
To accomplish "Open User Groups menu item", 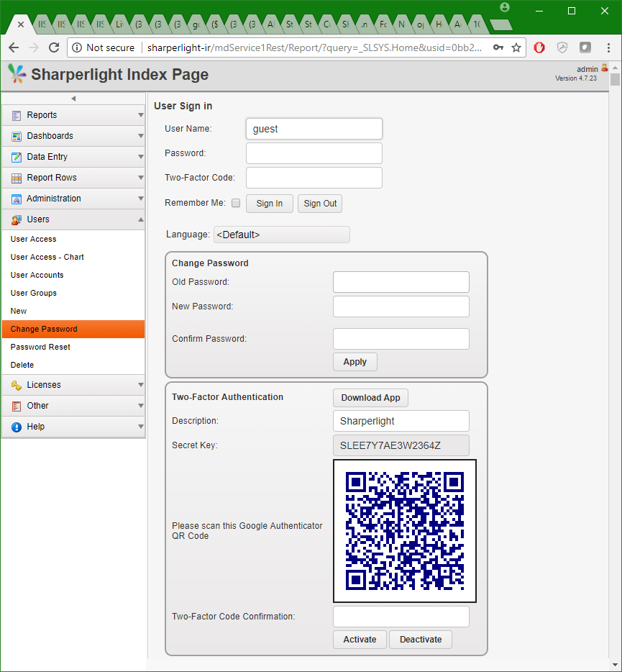I will (x=73, y=293).
